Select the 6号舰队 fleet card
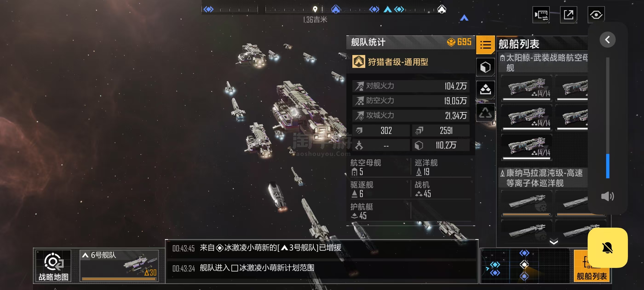This screenshot has width=644, height=290. (119, 266)
